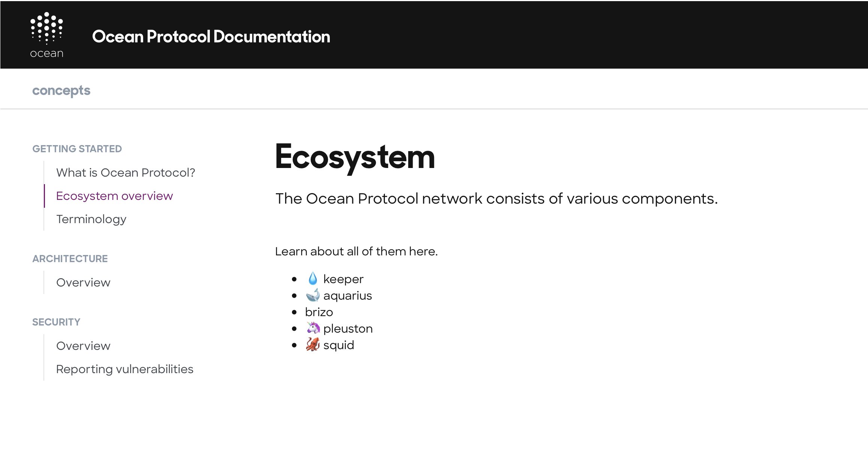Click the water droplet keeper emoji
This screenshot has height=450, width=868.
tap(313, 279)
